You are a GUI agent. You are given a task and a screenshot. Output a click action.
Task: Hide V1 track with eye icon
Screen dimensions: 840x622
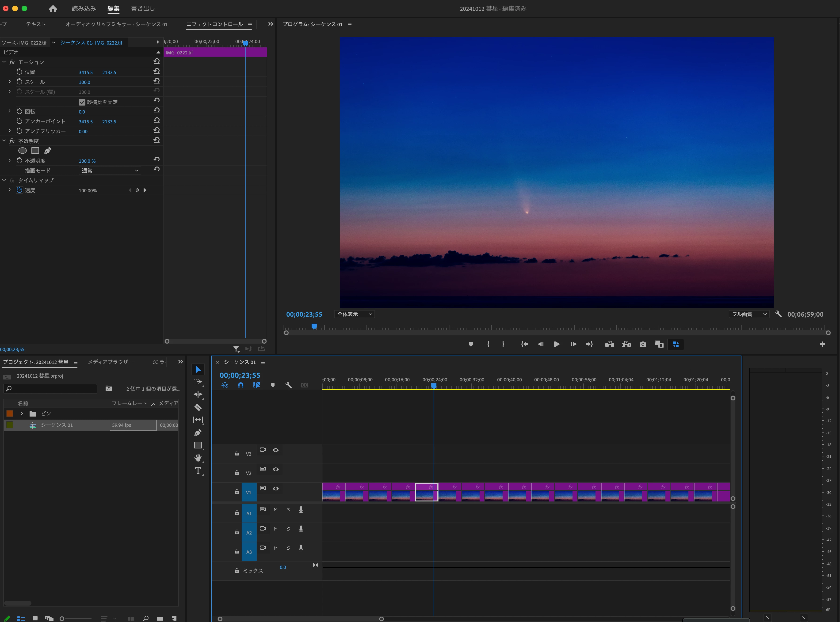point(276,488)
